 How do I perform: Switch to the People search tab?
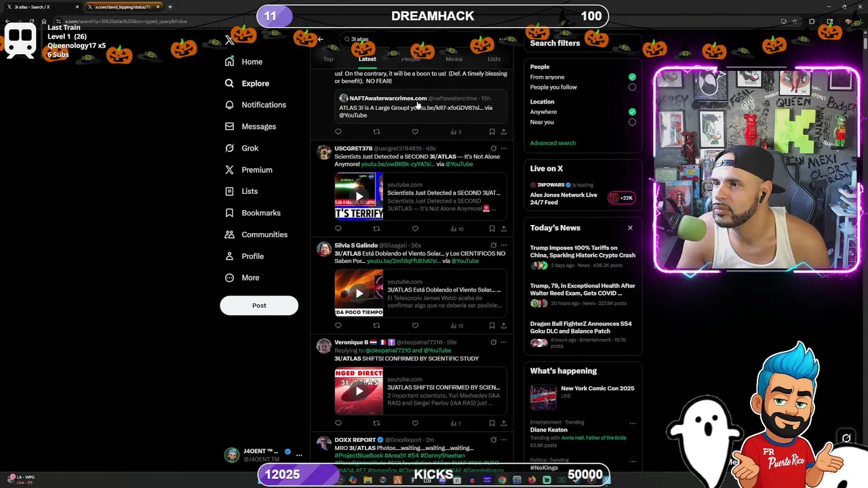[x=410, y=59]
